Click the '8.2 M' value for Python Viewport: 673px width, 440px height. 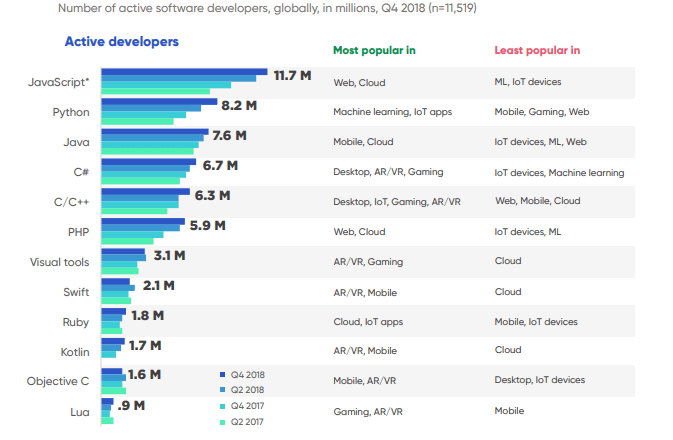(239, 106)
